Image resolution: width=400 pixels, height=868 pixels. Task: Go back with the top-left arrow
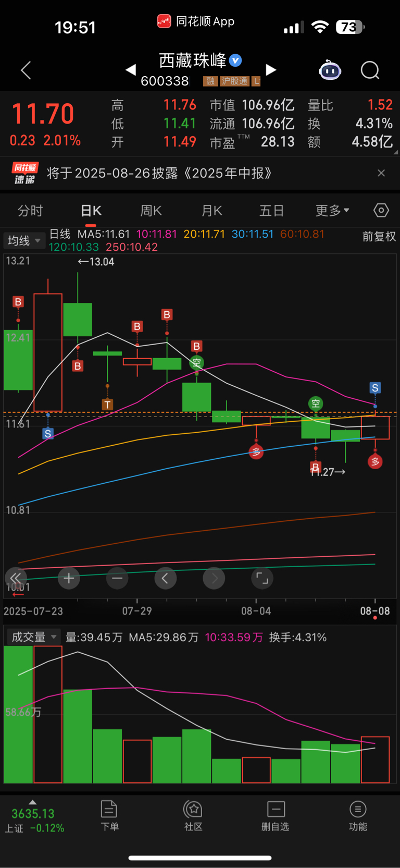click(x=26, y=70)
